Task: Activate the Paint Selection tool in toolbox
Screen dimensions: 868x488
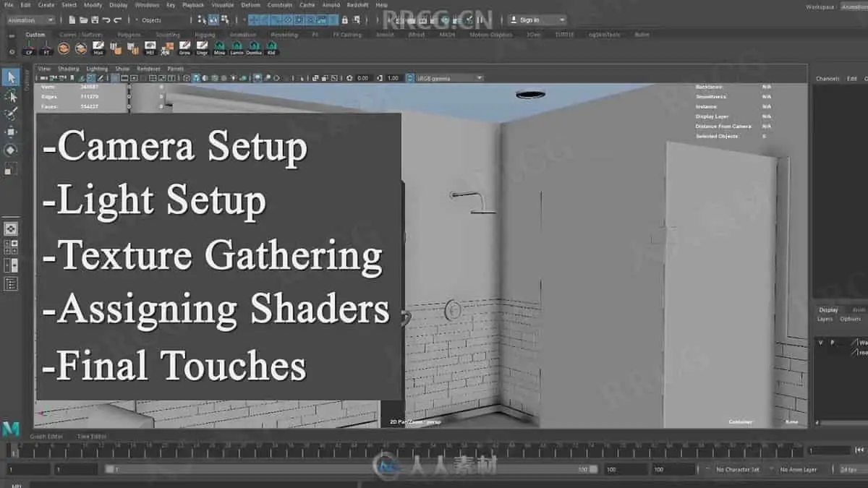Action: coord(11,114)
